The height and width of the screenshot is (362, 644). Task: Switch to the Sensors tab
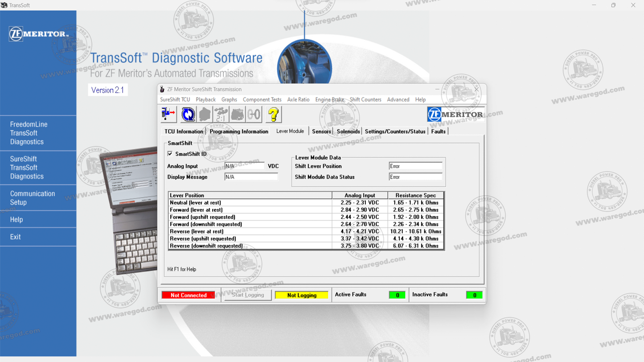click(321, 131)
